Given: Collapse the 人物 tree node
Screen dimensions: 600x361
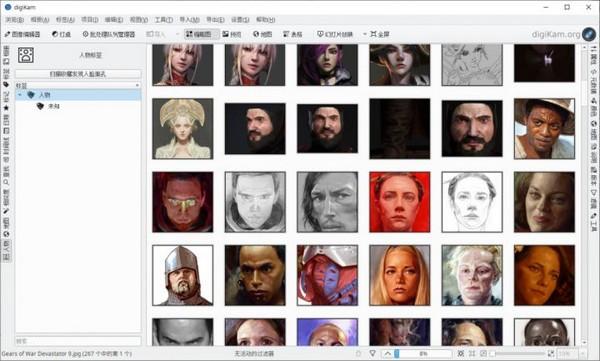Looking at the screenshot, I should 20,95.
